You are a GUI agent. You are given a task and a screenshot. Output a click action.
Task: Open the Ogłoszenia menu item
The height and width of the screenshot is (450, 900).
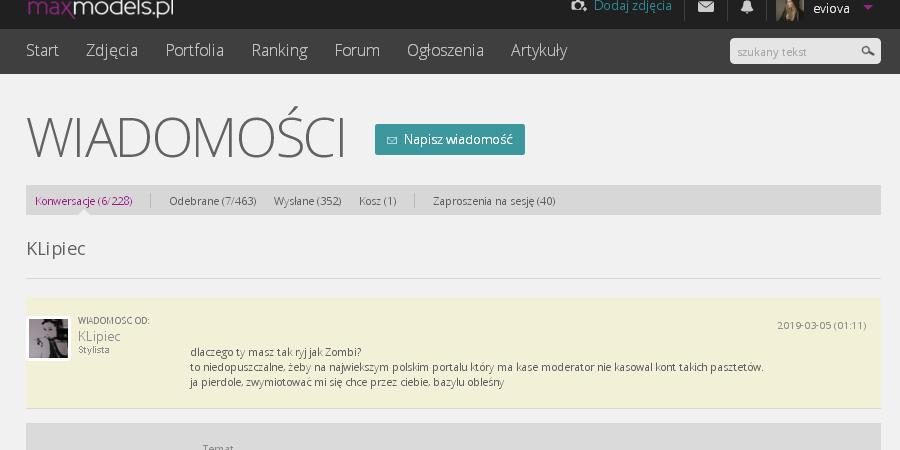[445, 51]
